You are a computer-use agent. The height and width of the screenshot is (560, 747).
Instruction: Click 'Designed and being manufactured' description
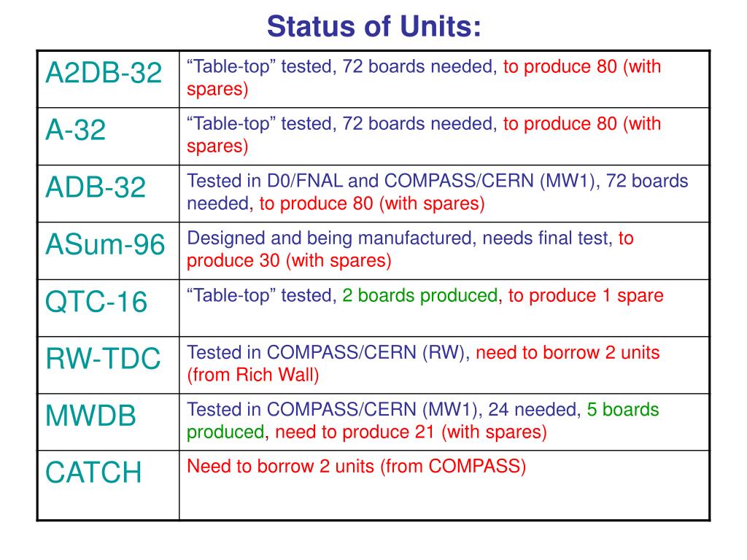point(329,238)
